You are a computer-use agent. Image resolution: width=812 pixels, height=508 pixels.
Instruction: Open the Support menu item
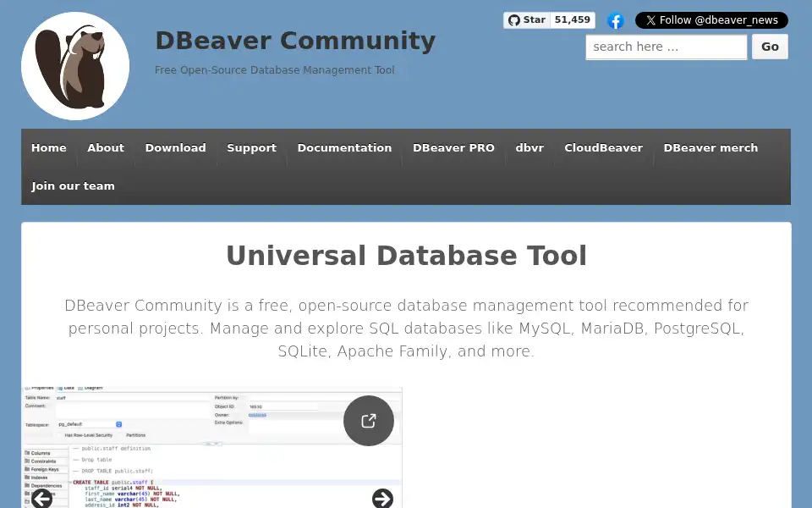tap(252, 147)
